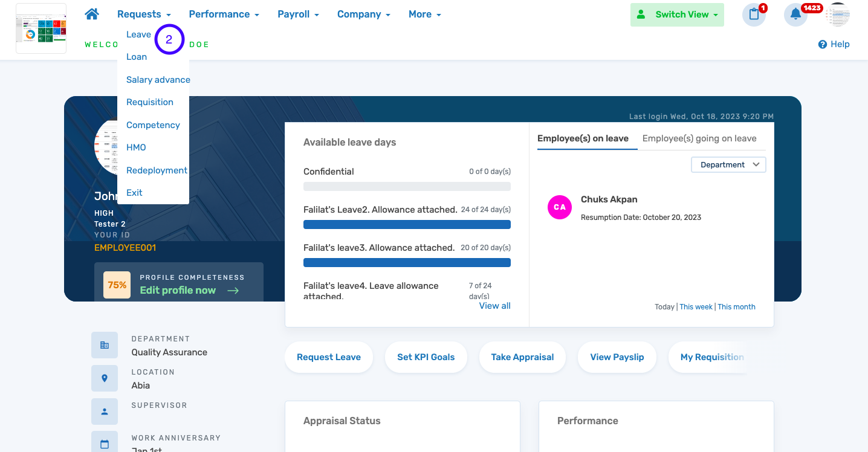This screenshot has width=868, height=452.
Task: Expand the Performance menu
Action: (x=224, y=15)
